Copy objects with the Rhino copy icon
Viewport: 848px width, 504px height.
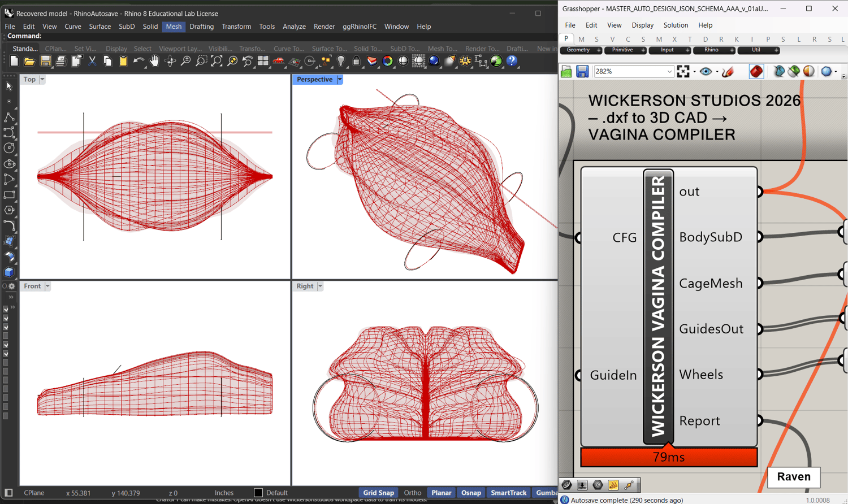(x=107, y=61)
